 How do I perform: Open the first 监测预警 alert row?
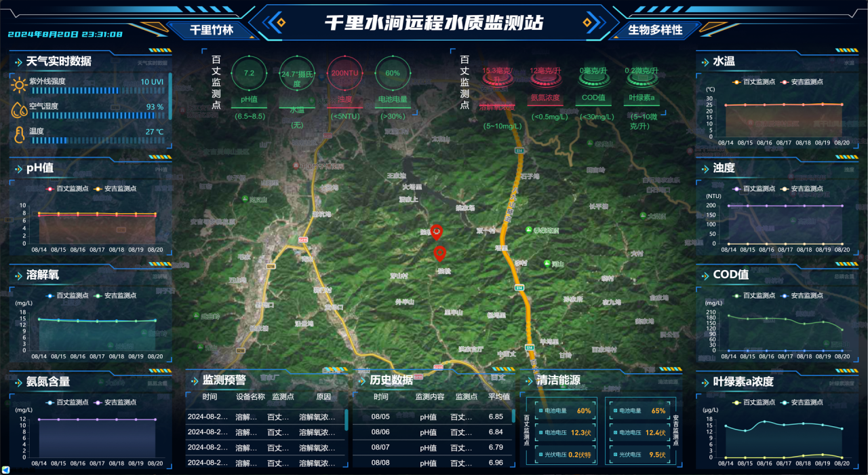(264, 417)
